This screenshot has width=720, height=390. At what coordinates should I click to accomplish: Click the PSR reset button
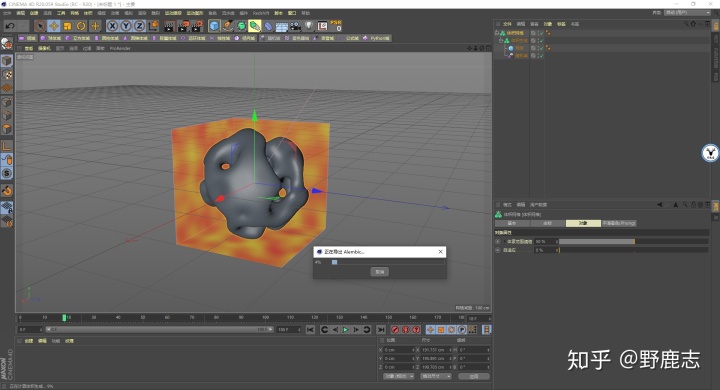coord(336,26)
